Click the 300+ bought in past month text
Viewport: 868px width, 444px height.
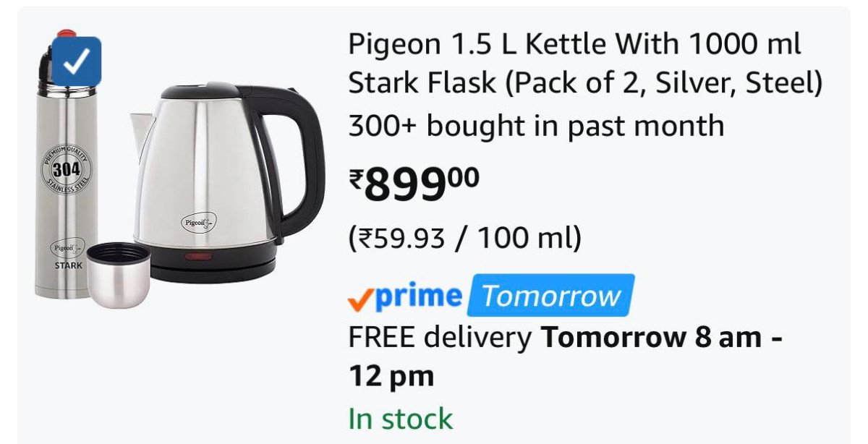(x=536, y=127)
